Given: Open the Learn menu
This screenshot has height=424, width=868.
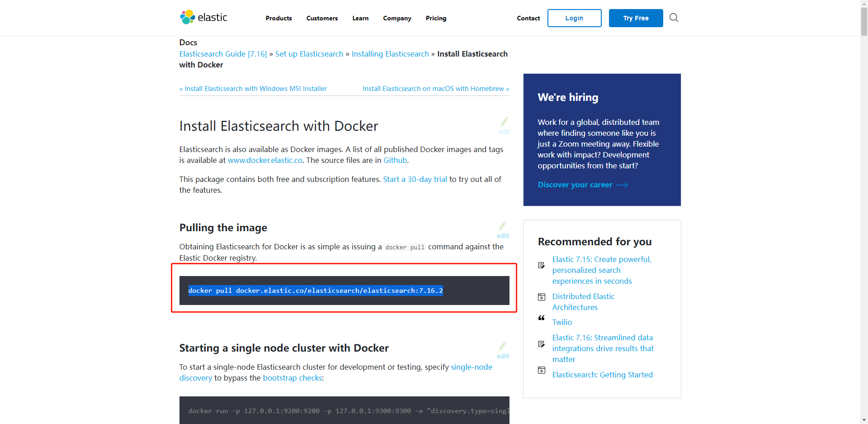Looking at the screenshot, I should (360, 18).
